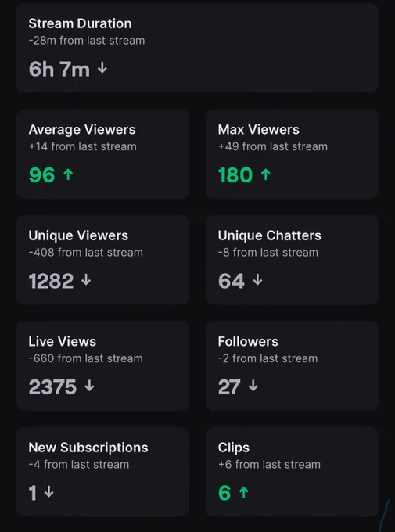
Task: Click the green up arrow next to 96
Action: (68, 174)
